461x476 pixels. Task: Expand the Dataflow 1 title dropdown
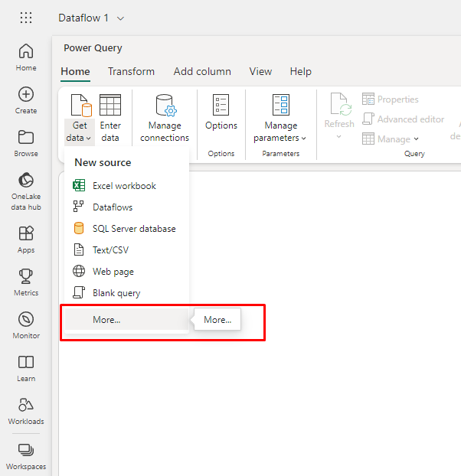point(120,18)
